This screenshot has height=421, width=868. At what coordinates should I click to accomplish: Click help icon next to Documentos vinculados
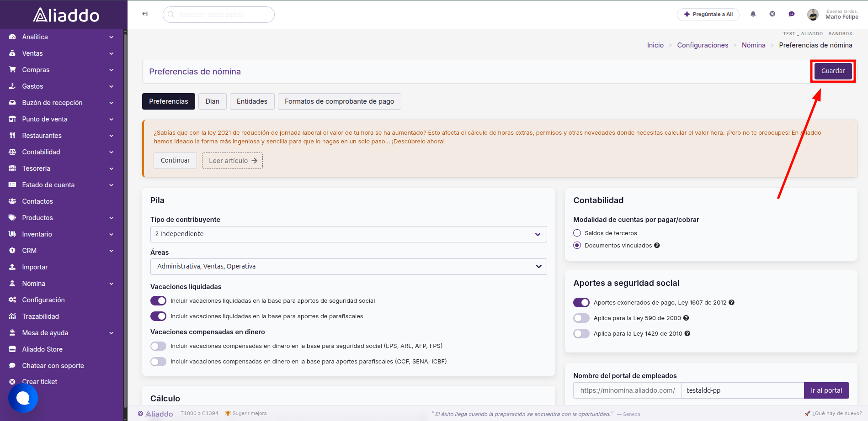[x=657, y=245]
